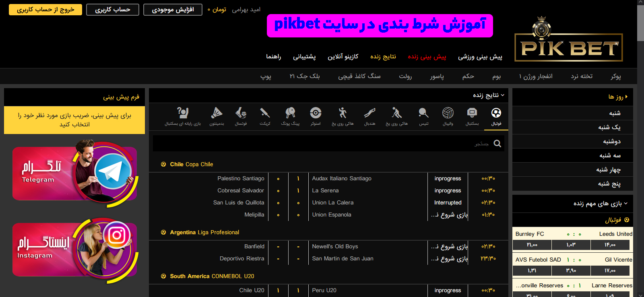Click Gil Vicente odds ۱۷,۰۰
This screenshot has height=297, width=644.
point(610,270)
